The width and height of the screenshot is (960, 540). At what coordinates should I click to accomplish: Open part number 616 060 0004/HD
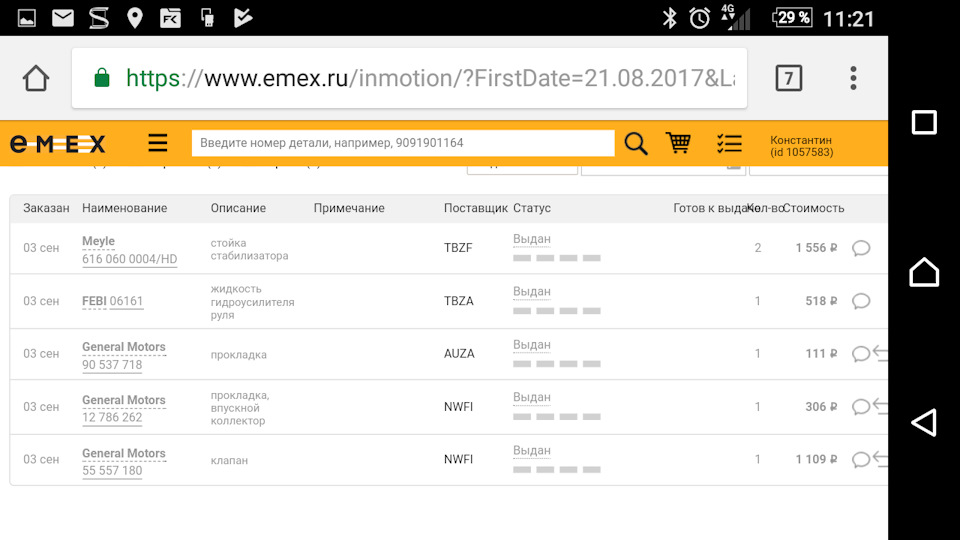coord(130,259)
